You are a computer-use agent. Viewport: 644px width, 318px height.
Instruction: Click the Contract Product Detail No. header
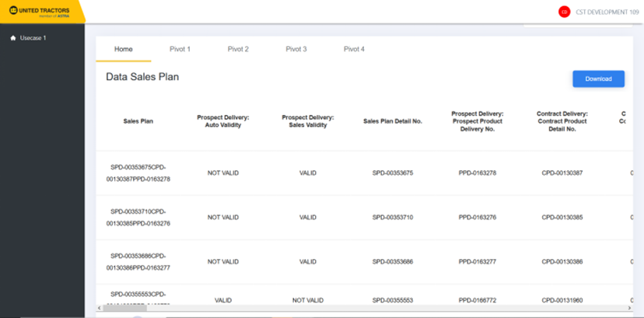tap(562, 121)
